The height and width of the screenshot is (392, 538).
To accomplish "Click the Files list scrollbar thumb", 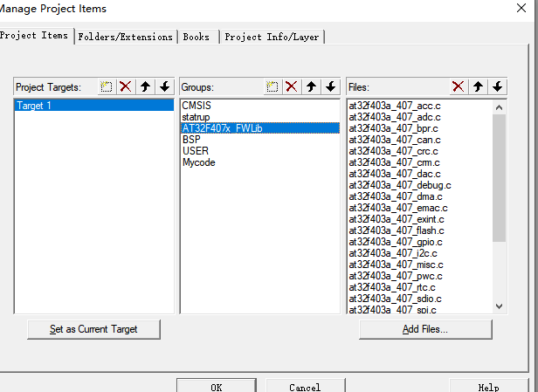I will pyautogui.click(x=500, y=178).
